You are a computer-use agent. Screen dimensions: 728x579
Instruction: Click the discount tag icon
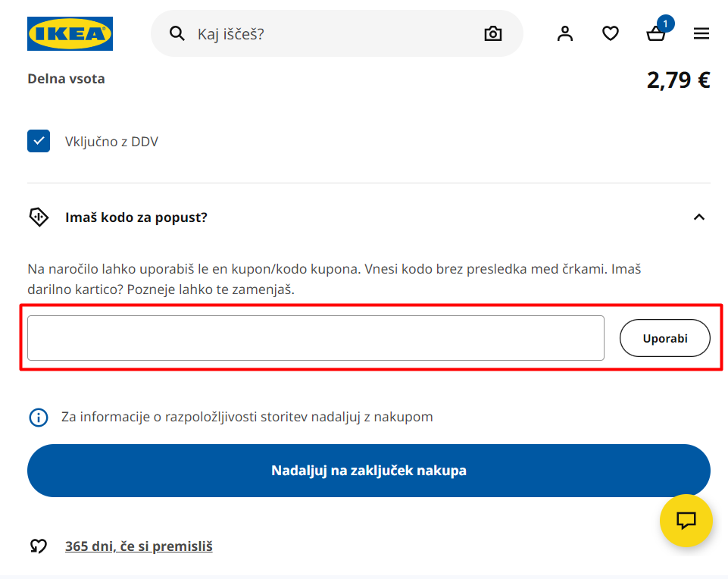pos(38,218)
